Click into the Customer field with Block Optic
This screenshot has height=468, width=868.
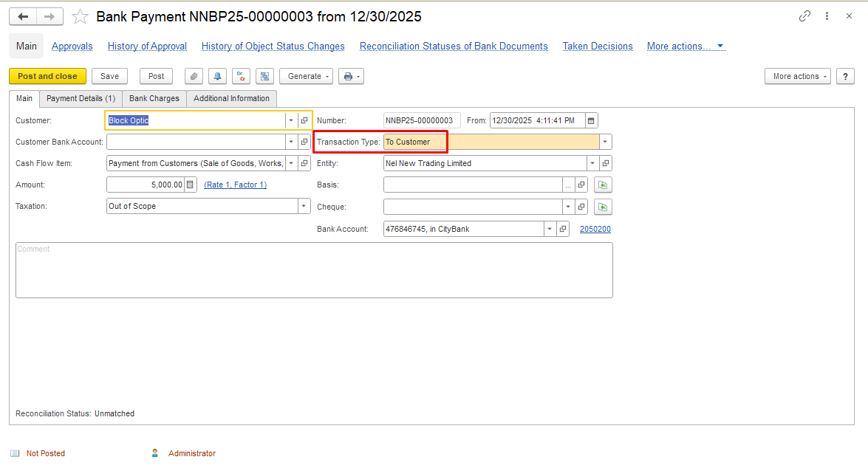(196, 120)
